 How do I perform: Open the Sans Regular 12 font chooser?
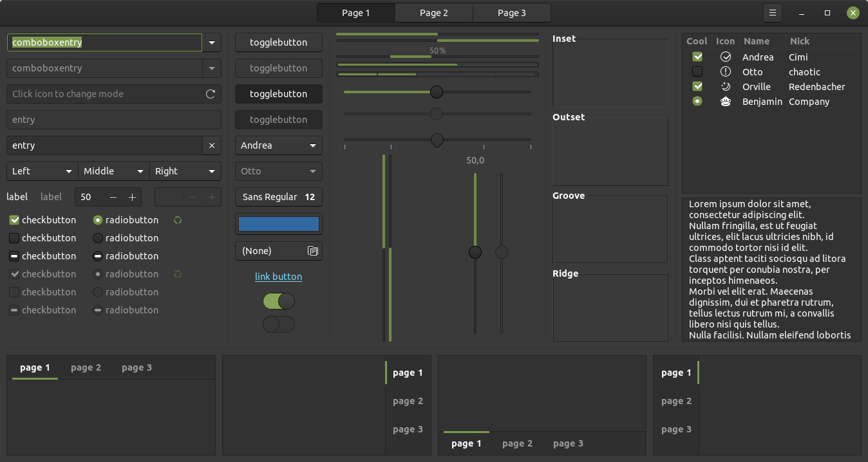click(x=279, y=197)
